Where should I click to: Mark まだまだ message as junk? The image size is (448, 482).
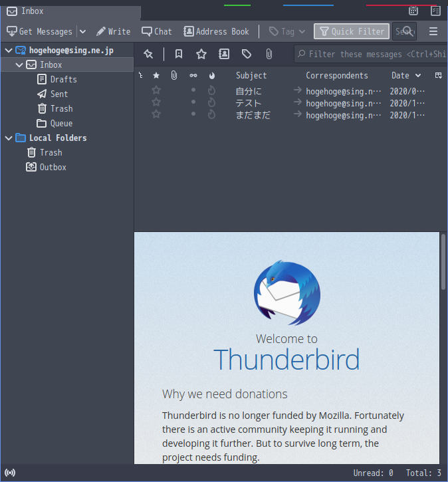pyautogui.click(x=211, y=114)
